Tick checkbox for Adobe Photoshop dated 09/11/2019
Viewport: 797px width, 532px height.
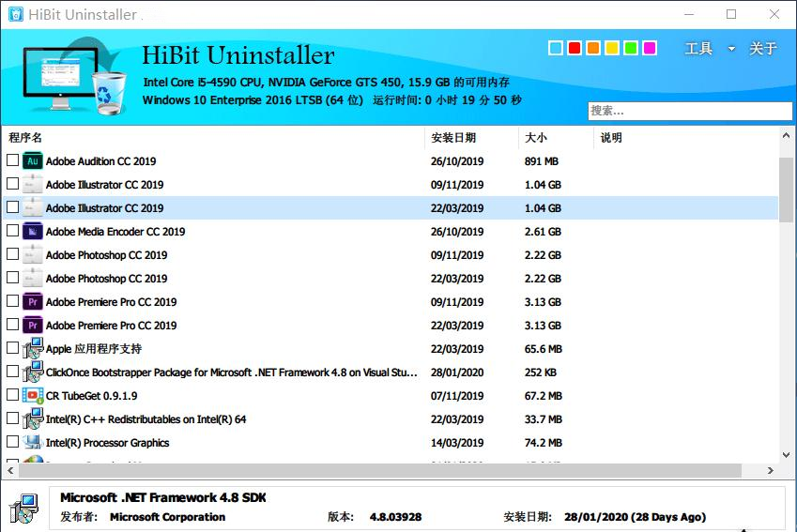point(13,254)
